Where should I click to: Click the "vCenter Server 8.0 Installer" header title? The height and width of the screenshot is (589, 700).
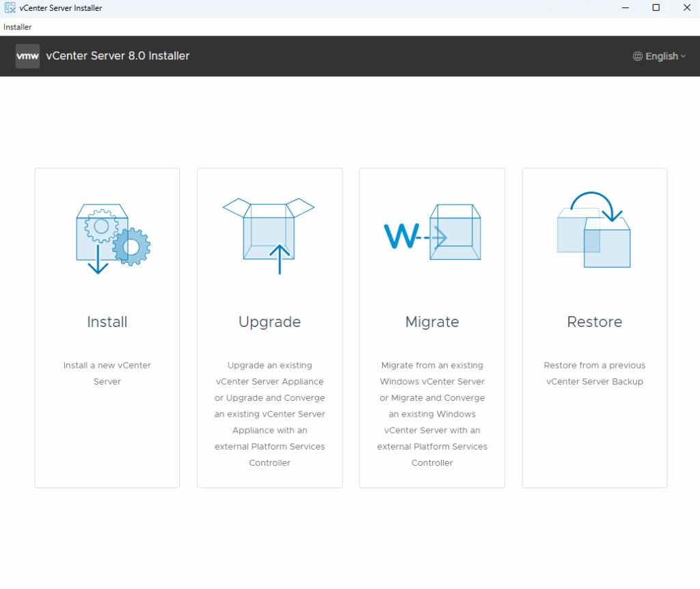click(118, 56)
